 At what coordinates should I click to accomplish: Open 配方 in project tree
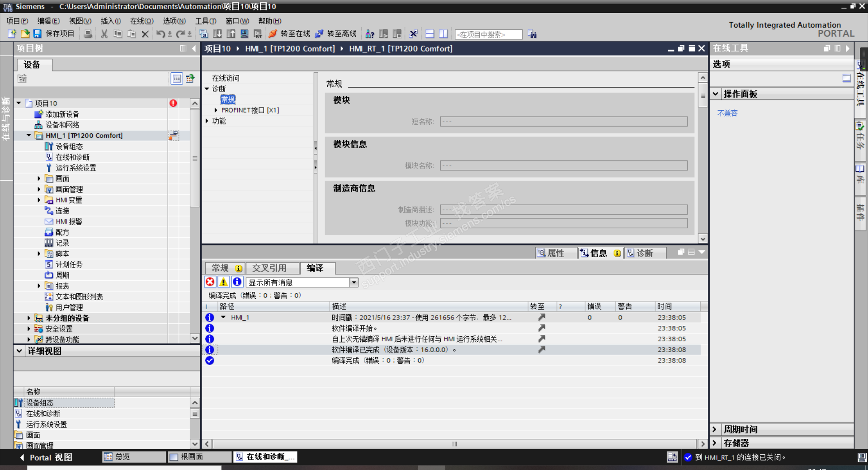click(62, 232)
